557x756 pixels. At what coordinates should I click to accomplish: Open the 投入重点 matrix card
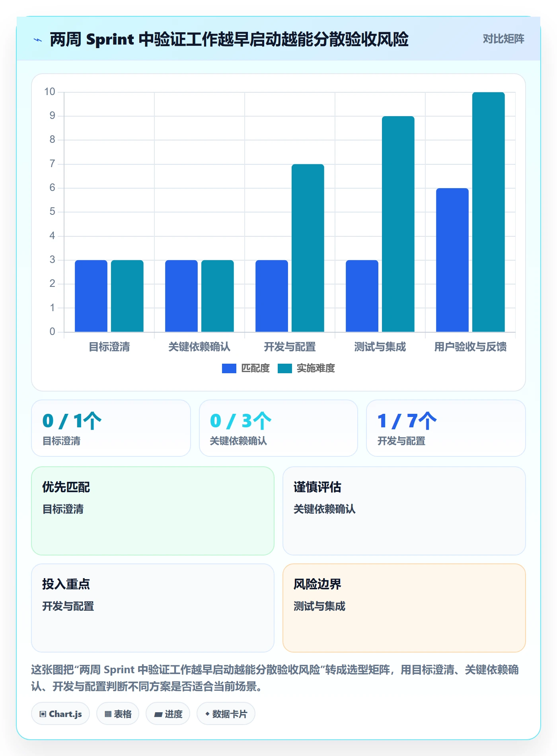[x=153, y=608]
